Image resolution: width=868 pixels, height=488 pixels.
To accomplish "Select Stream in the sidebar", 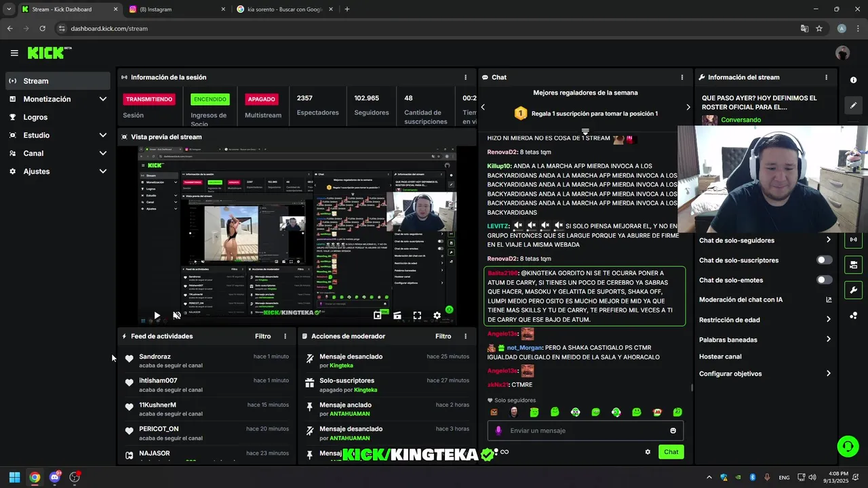I will (58, 81).
